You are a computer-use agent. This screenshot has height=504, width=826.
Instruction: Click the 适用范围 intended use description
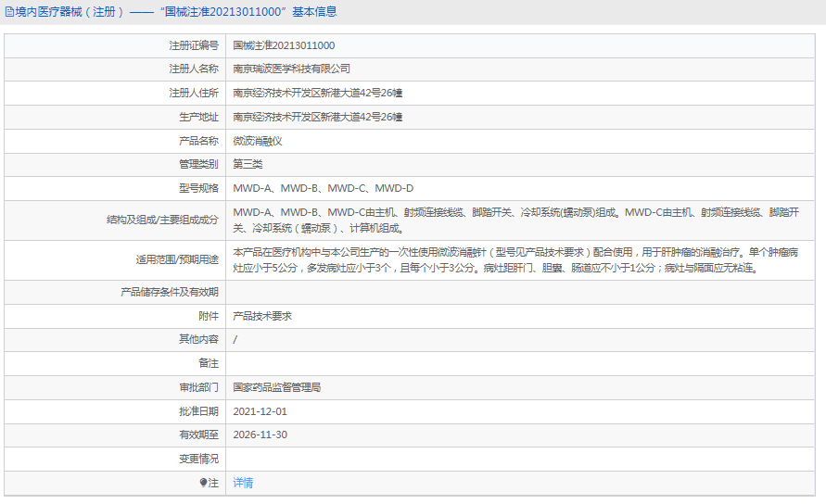tap(515, 260)
